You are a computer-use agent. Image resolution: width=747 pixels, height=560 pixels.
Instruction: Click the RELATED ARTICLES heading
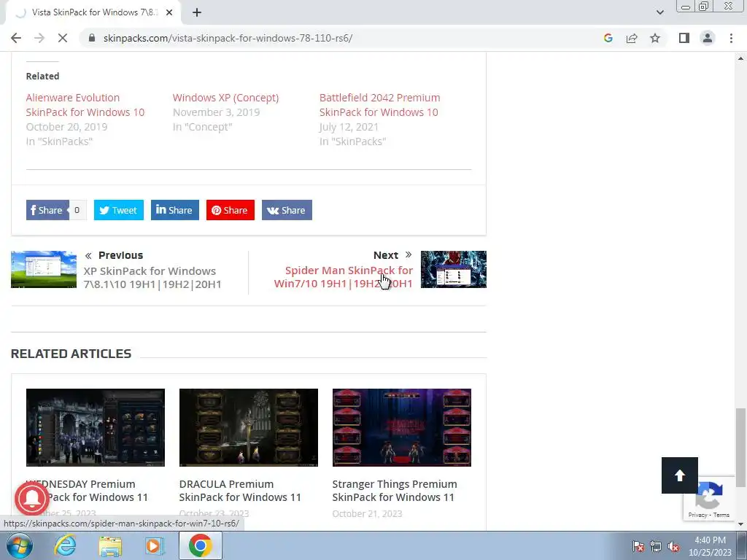tap(71, 354)
